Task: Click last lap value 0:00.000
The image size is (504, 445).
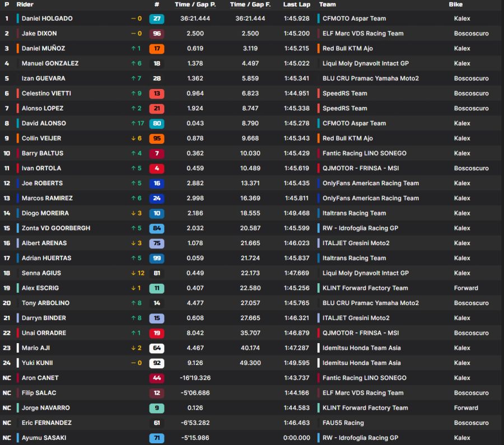Action: click(x=297, y=438)
